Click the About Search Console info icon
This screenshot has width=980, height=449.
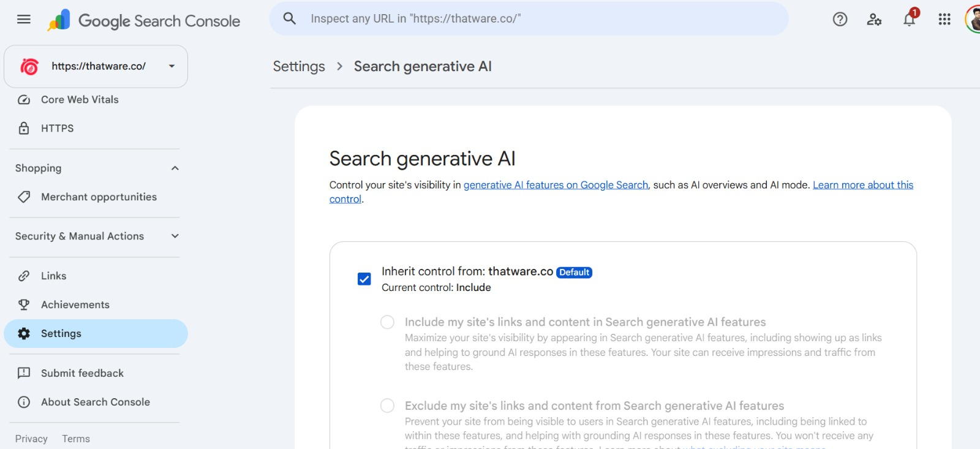24,402
